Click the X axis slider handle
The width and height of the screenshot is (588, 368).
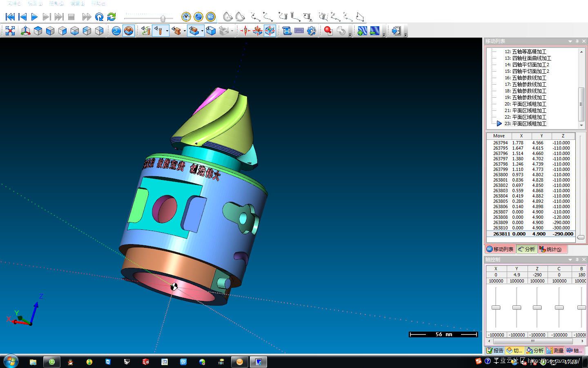pos(496,307)
